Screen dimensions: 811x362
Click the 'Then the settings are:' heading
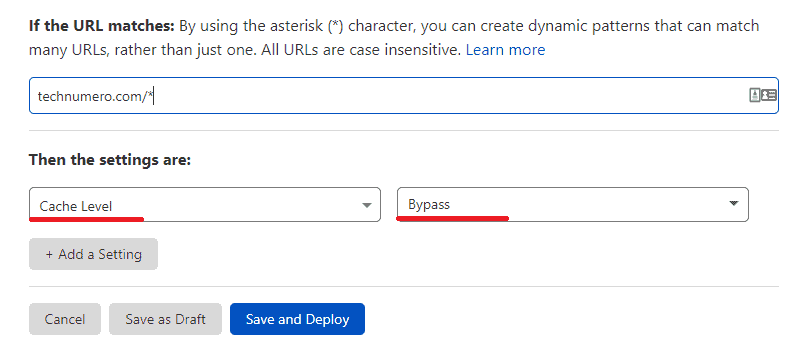click(x=110, y=160)
